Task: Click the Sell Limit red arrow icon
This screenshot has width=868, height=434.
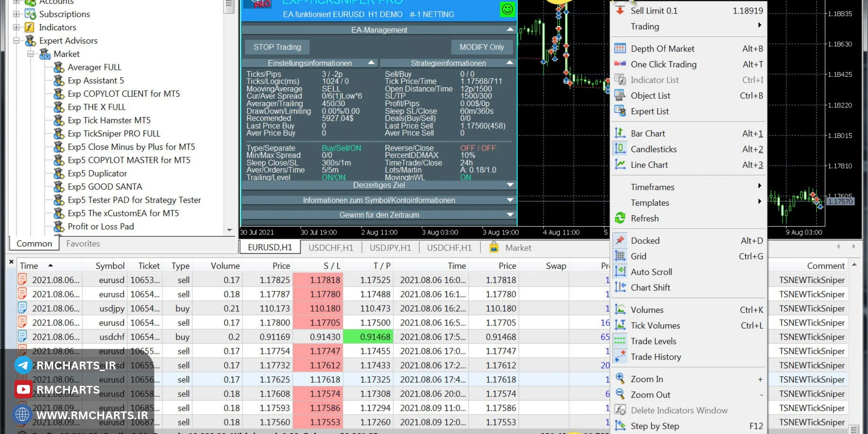Action: [x=620, y=10]
